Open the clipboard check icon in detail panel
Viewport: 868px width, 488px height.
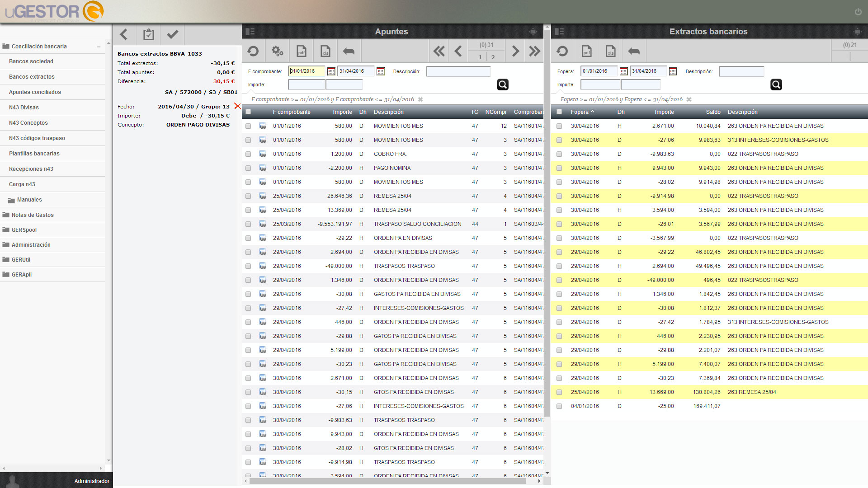[x=148, y=34]
